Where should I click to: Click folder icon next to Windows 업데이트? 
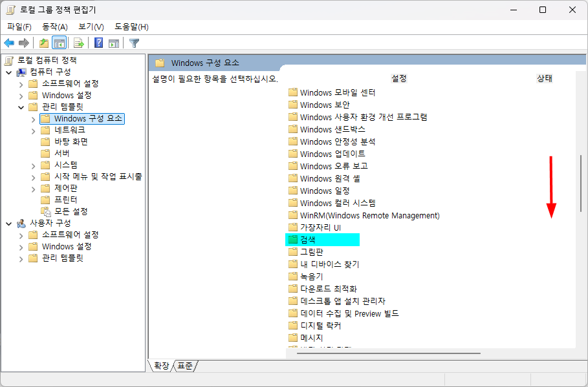coord(293,154)
